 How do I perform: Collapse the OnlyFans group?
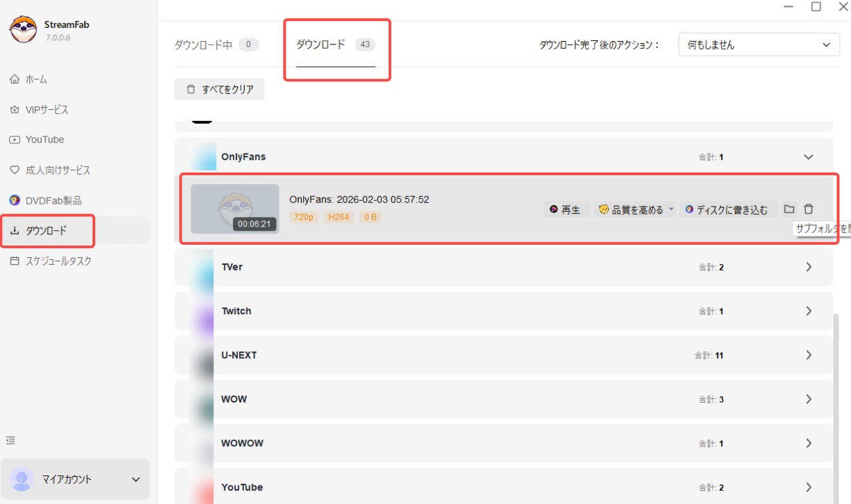808,157
